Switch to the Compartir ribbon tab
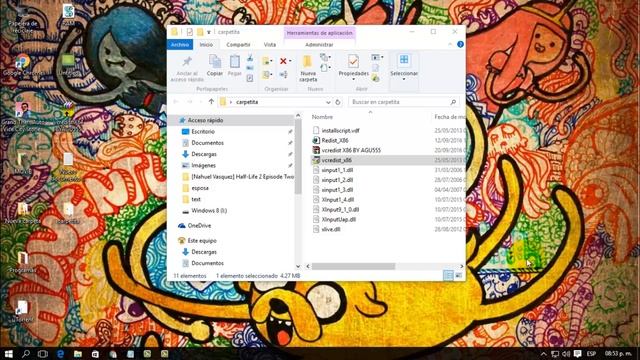The height and width of the screenshot is (360, 640). point(238,44)
